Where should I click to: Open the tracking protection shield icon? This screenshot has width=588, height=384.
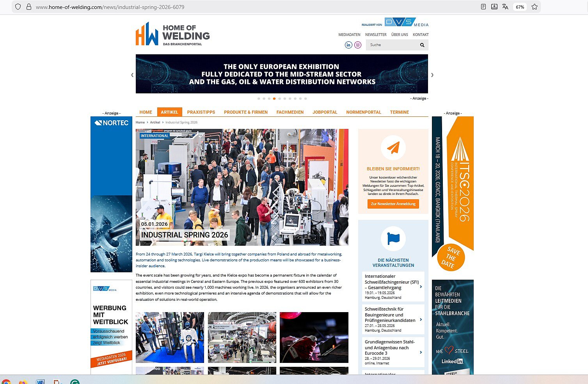18,7
